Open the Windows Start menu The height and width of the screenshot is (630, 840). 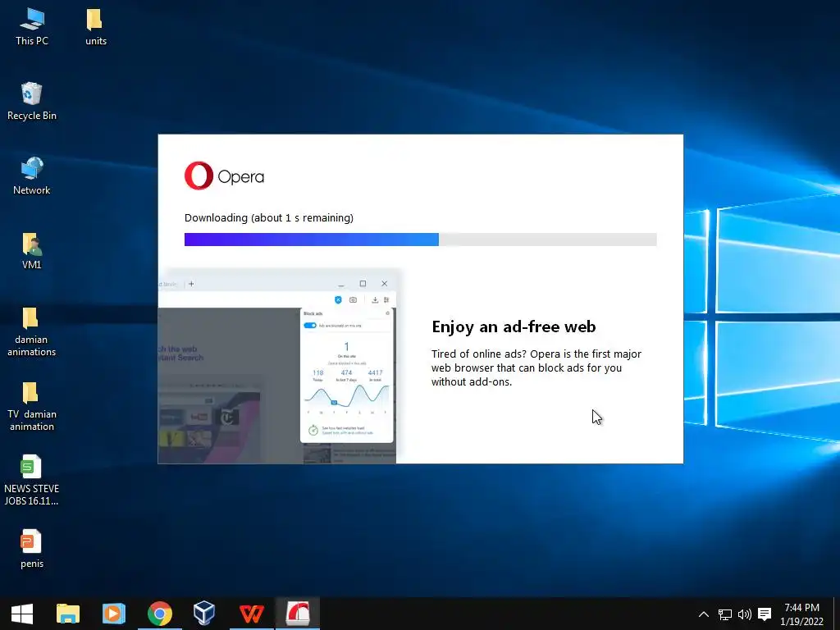point(22,614)
